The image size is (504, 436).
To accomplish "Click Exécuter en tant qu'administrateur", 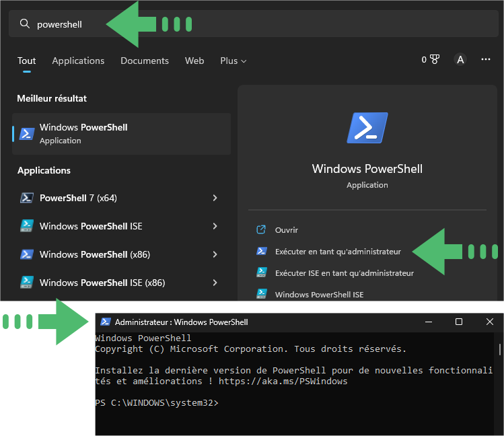I will (x=338, y=252).
